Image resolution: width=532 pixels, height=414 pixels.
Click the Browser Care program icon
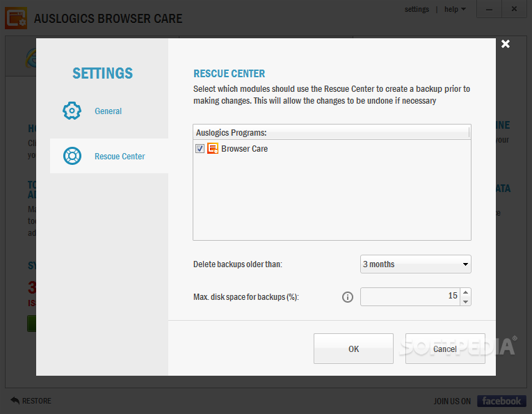213,149
